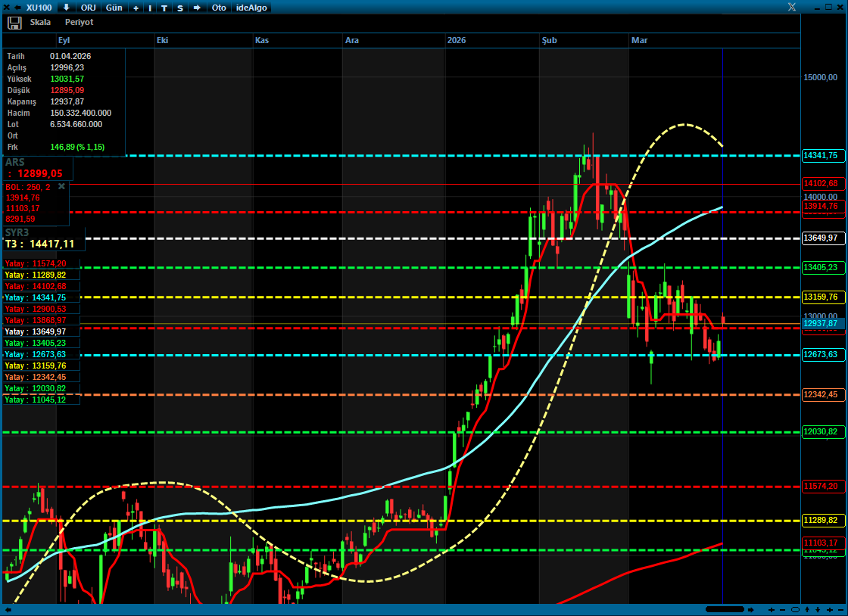The image size is (848, 616).
Task: Toggle the ORJ price mode button
Action: [x=88, y=8]
